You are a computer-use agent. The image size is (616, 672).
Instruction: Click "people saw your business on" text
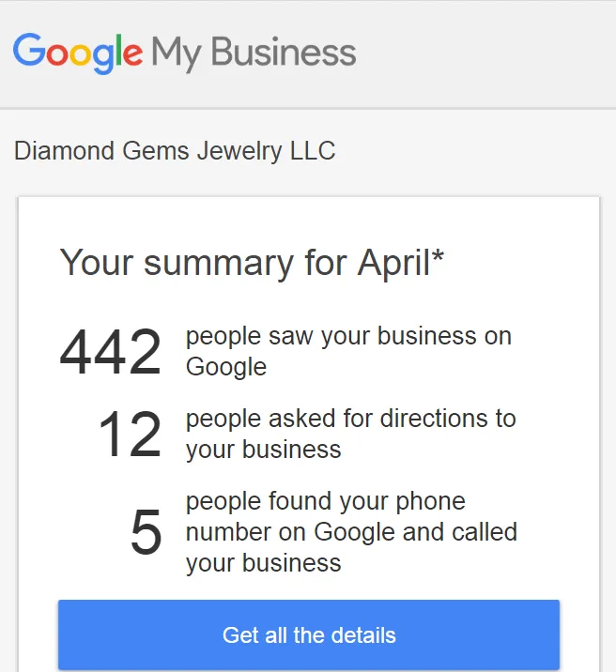348,336
